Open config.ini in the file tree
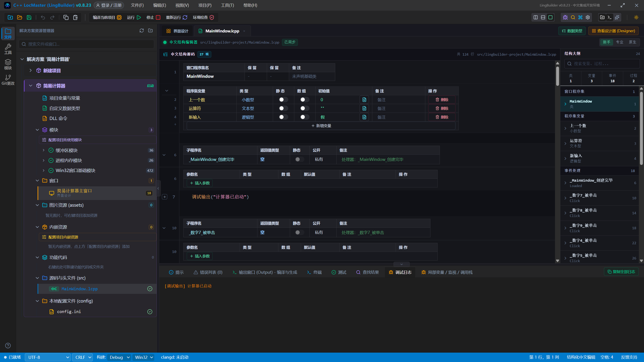 click(x=69, y=311)
